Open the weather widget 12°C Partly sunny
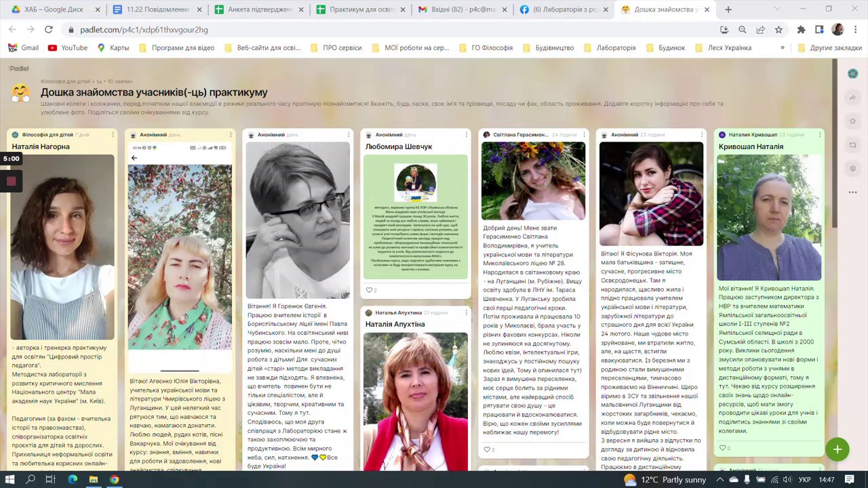Viewport: 868px width, 488px height. point(665,479)
